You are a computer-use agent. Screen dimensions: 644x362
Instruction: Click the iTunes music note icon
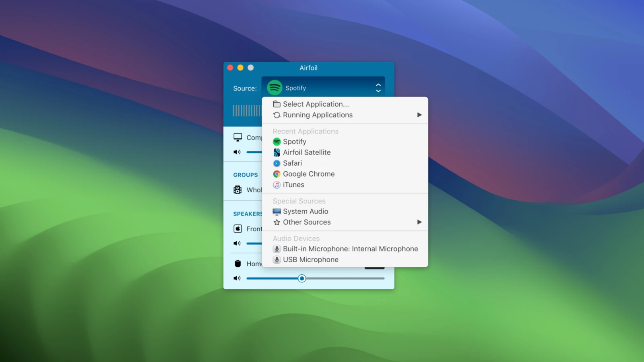[277, 185]
